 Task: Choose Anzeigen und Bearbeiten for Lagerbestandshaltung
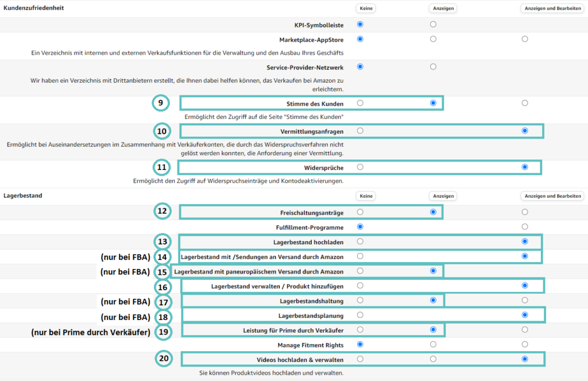click(x=525, y=301)
